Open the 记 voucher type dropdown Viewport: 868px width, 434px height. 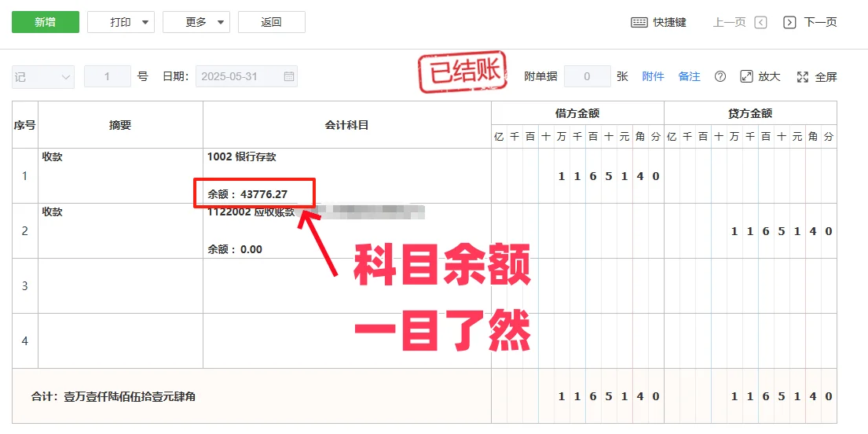click(43, 76)
